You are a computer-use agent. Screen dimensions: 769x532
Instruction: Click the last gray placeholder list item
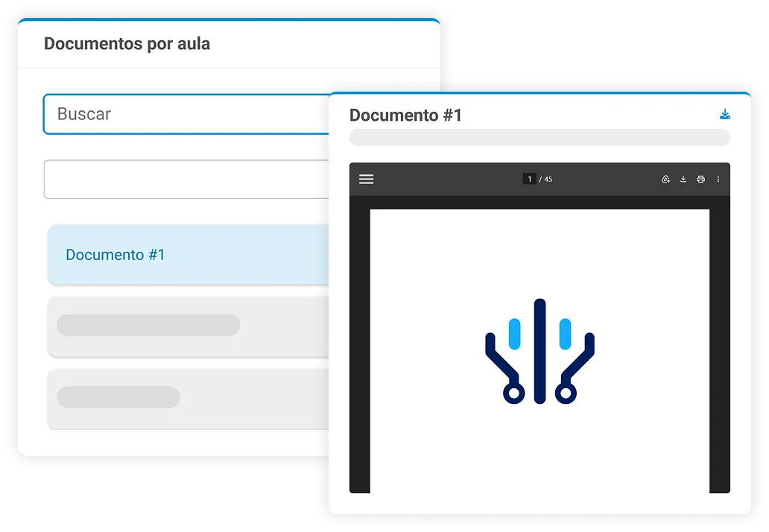[189, 399]
